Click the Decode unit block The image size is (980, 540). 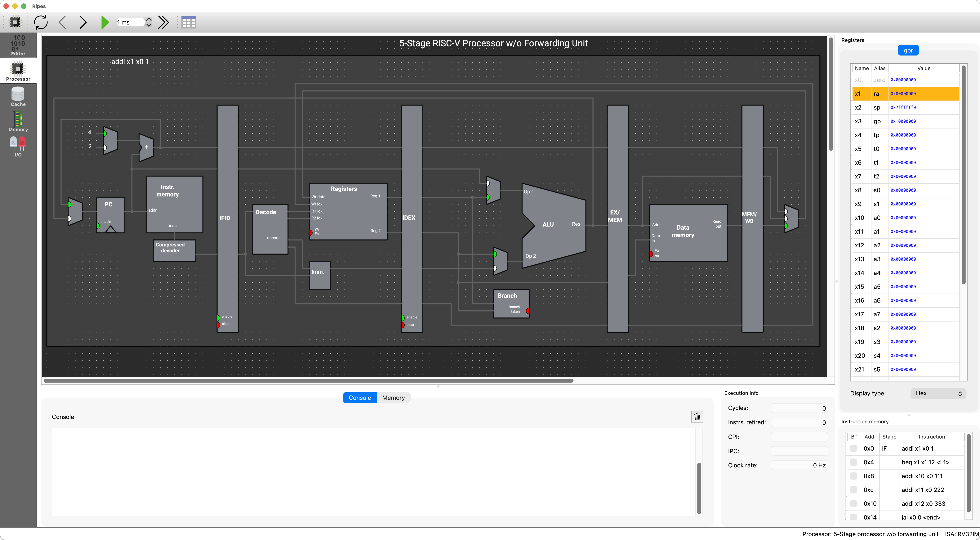tap(270, 229)
